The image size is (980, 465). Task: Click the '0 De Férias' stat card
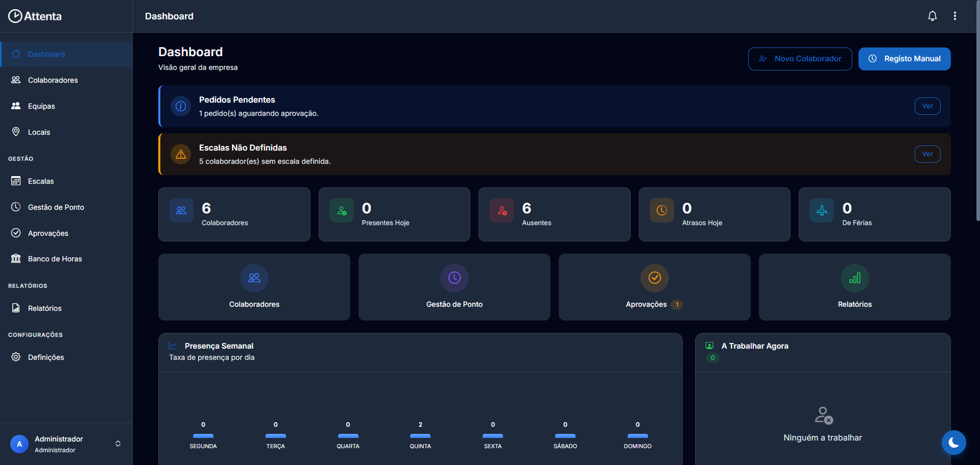tap(875, 214)
